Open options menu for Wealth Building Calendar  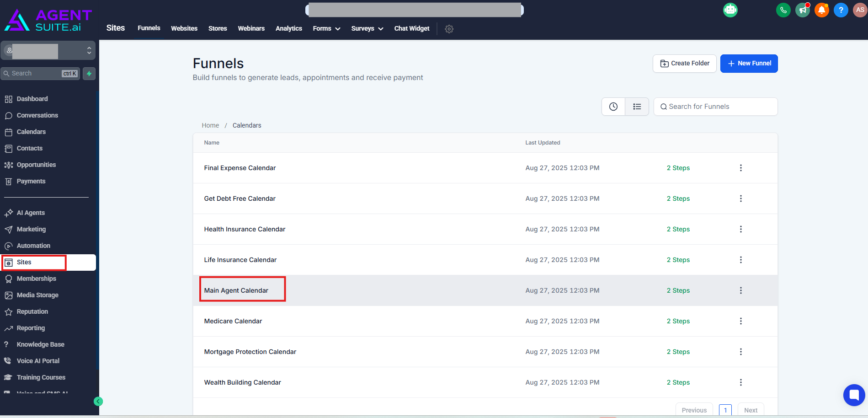click(741, 382)
